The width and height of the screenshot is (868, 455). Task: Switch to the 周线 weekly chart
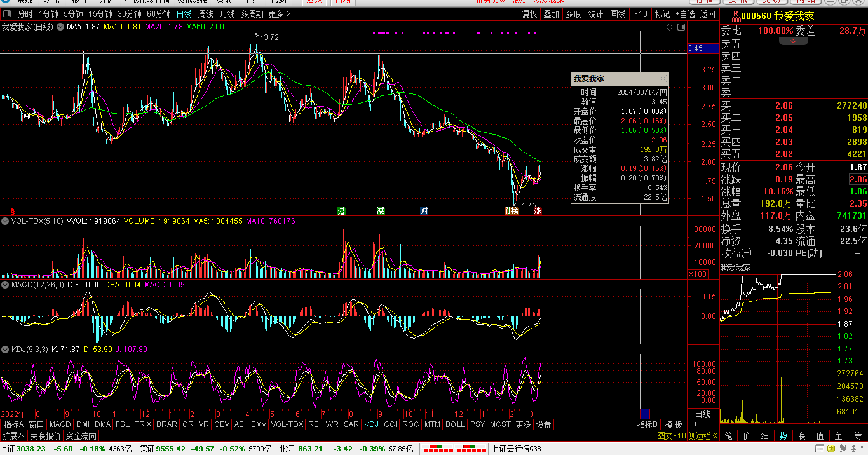tap(206, 14)
